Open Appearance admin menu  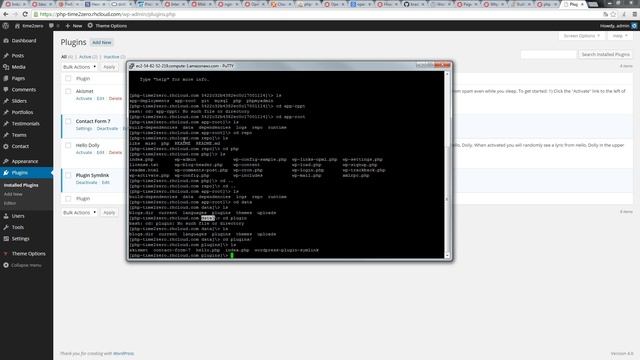pyautogui.click(x=24, y=162)
